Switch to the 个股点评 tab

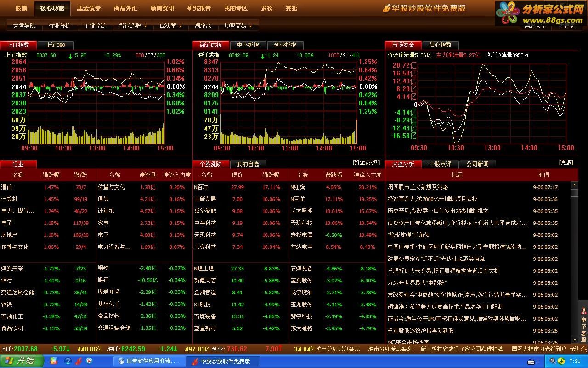pos(441,164)
